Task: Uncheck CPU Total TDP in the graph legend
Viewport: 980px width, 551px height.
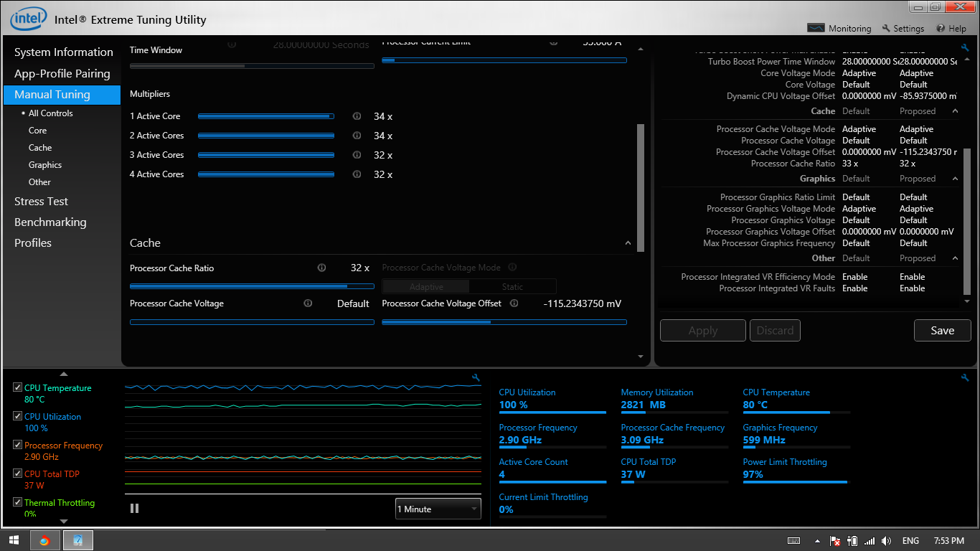Action: click(17, 474)
